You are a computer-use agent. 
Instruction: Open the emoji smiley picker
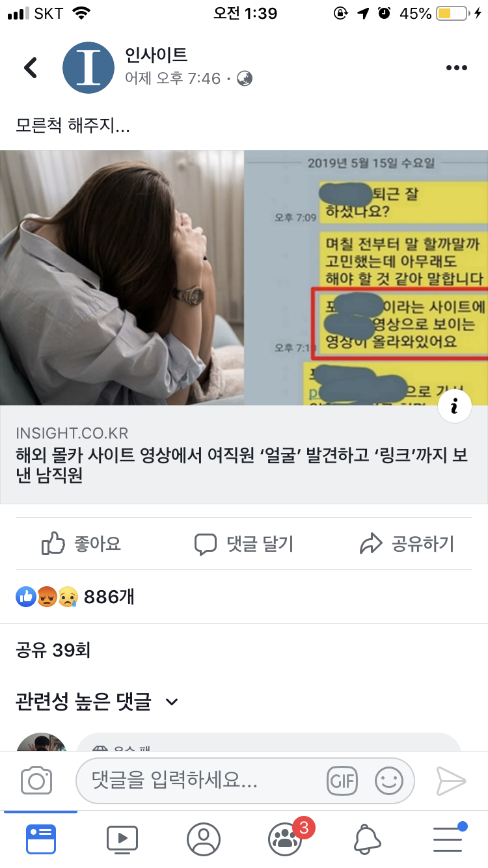tap(389, 780)
